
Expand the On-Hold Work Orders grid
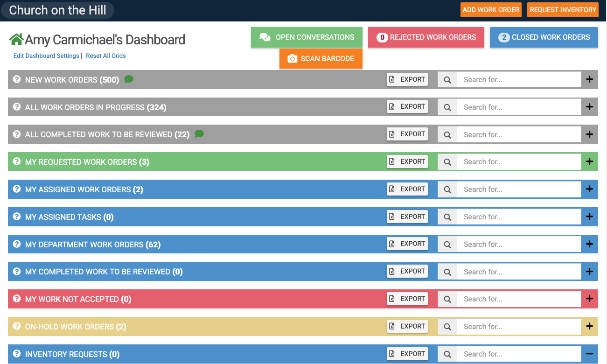click(589, 327)
